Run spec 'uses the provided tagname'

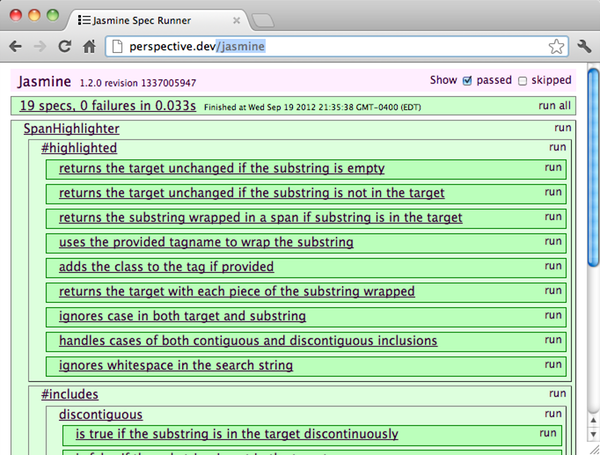tap(553, 241)
